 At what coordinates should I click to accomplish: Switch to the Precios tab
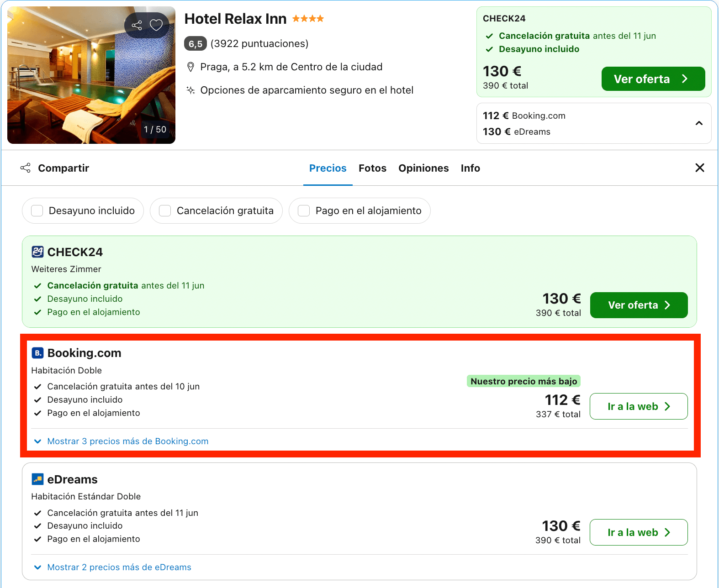tap(328, 168)
